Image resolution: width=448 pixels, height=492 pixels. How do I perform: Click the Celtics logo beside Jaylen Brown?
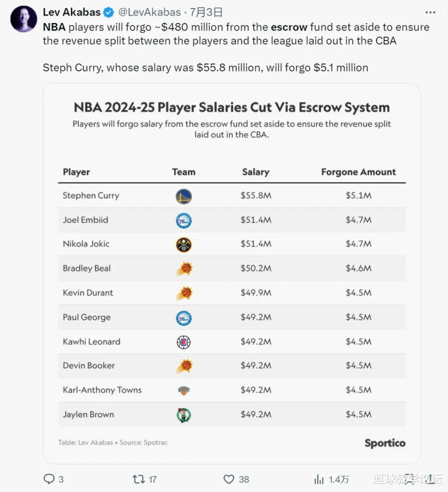coord(184,415)
